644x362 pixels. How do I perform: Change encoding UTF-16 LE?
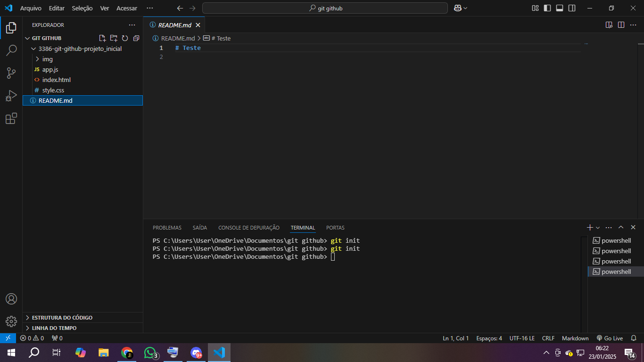click(x=522, y=338)
